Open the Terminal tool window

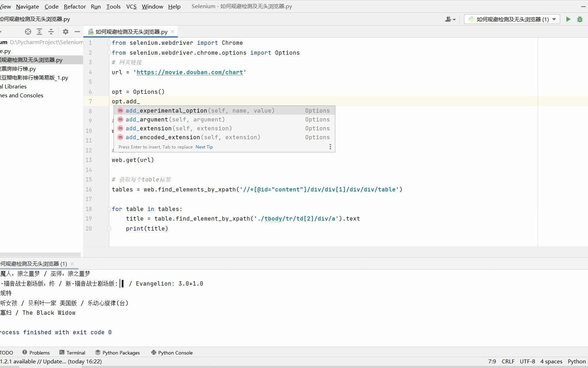(72, 353)
